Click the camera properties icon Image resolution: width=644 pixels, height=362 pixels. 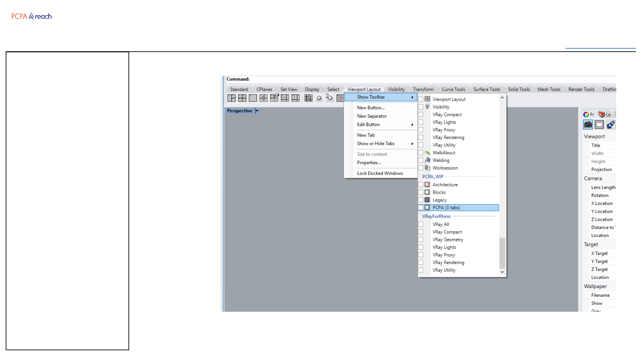(x=588, y=125)
